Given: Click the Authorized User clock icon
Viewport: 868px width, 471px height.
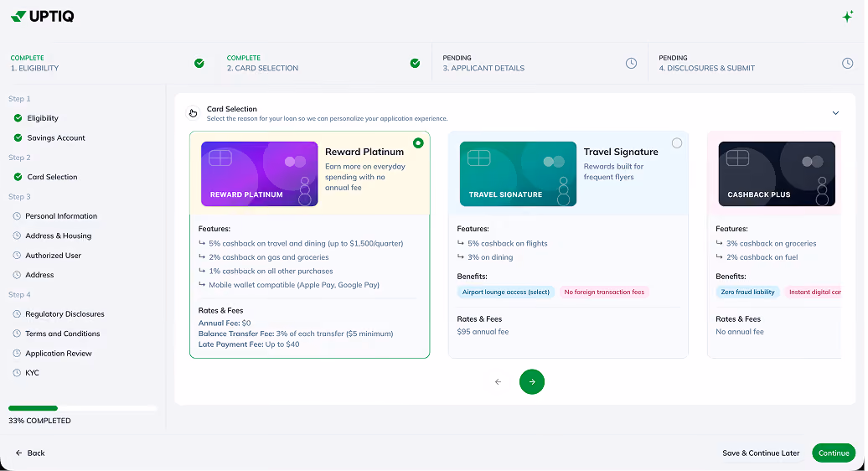Looking at the screenshot, I should (17, 255).
